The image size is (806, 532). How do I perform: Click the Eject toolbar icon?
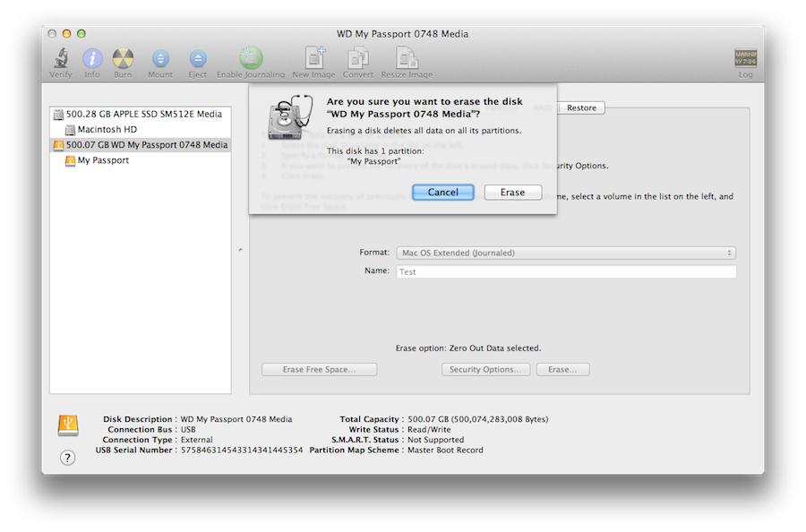pyautogui.click(x=197, y=59)
